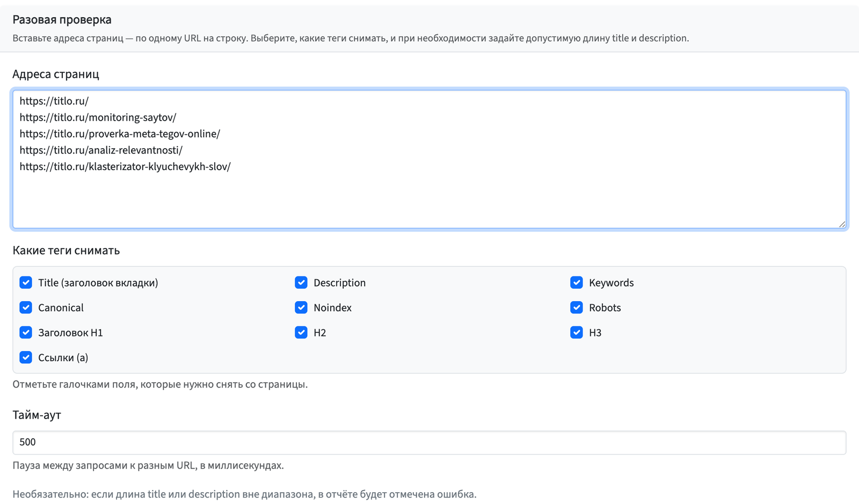Screen dimensions: 859x504
Task: Toggle the Description checkbox
Action: (x=301, y=282)
